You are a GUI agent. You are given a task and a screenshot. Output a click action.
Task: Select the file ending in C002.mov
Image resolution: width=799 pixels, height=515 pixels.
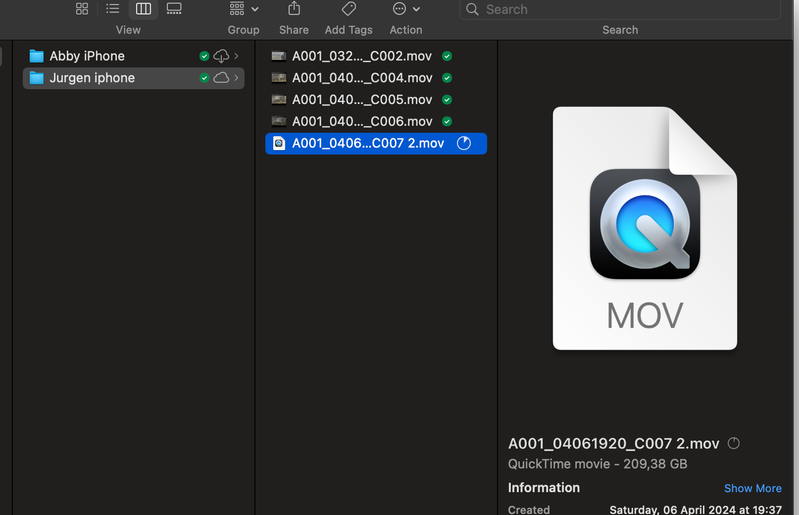click(362, 56)
